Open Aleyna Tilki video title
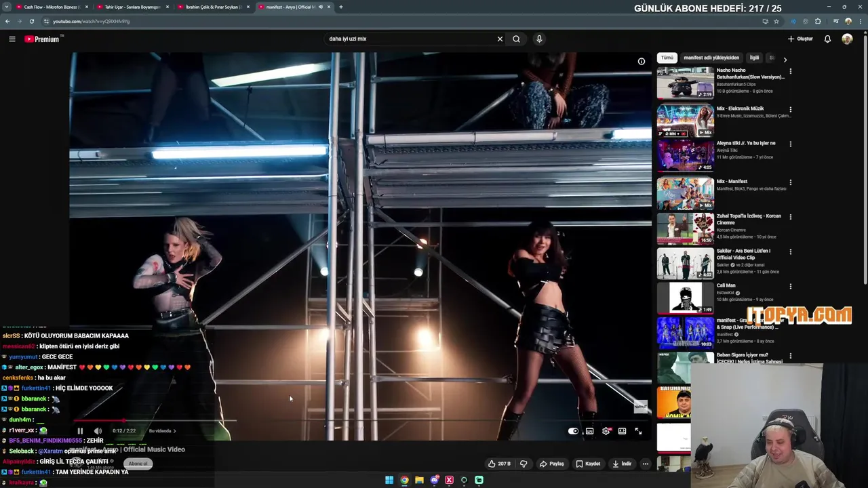This screenshot has height=488, width=868. 746,143
